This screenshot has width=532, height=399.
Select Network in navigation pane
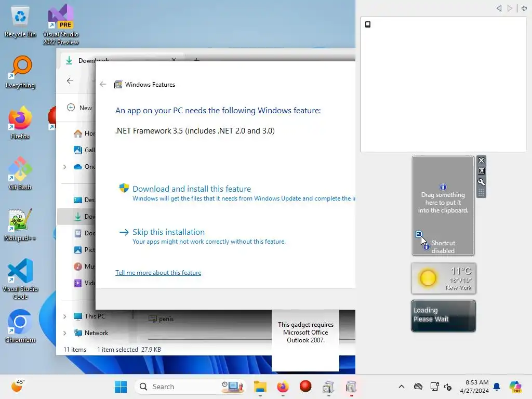point(91,333)
